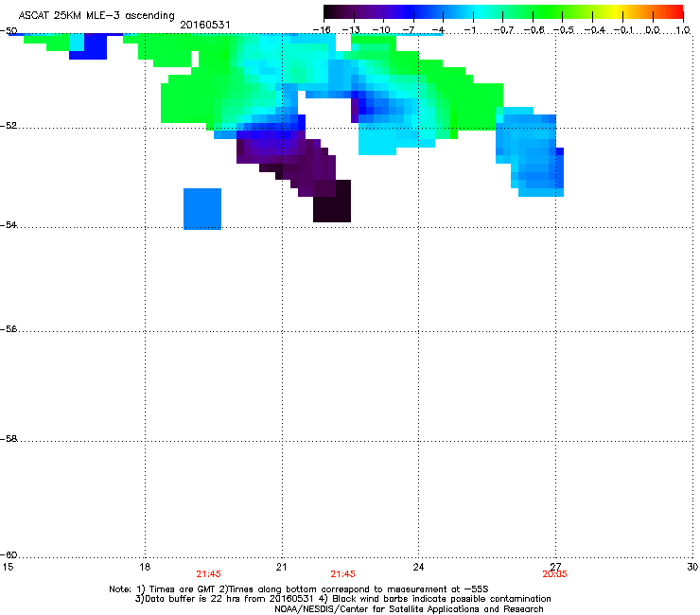Click the "ASCAT 25KM MLE-3 ascending" title
Viewport: 700px width, 615px height.
[96, 15]
